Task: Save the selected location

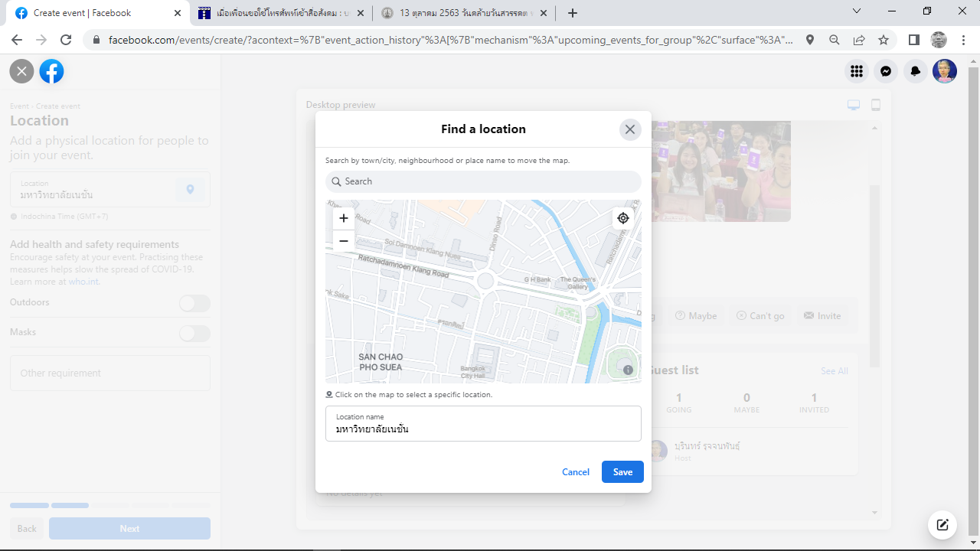Action: tap(622, 472)
